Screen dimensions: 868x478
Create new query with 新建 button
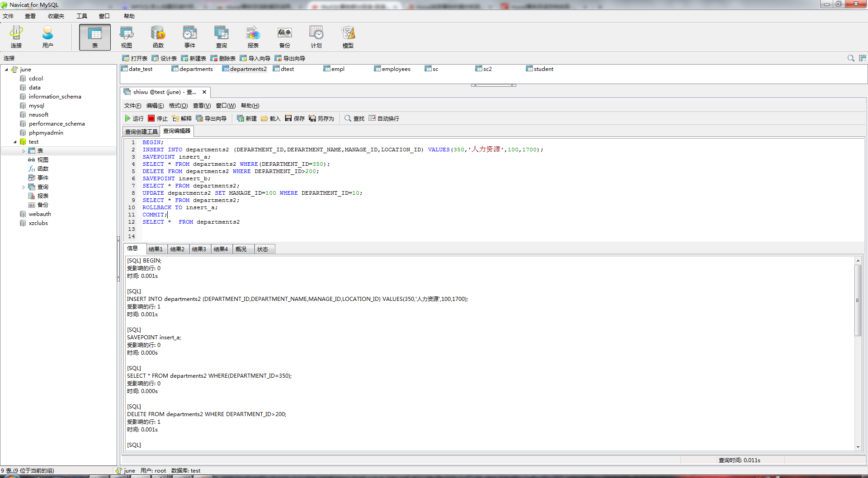point(247,118)
